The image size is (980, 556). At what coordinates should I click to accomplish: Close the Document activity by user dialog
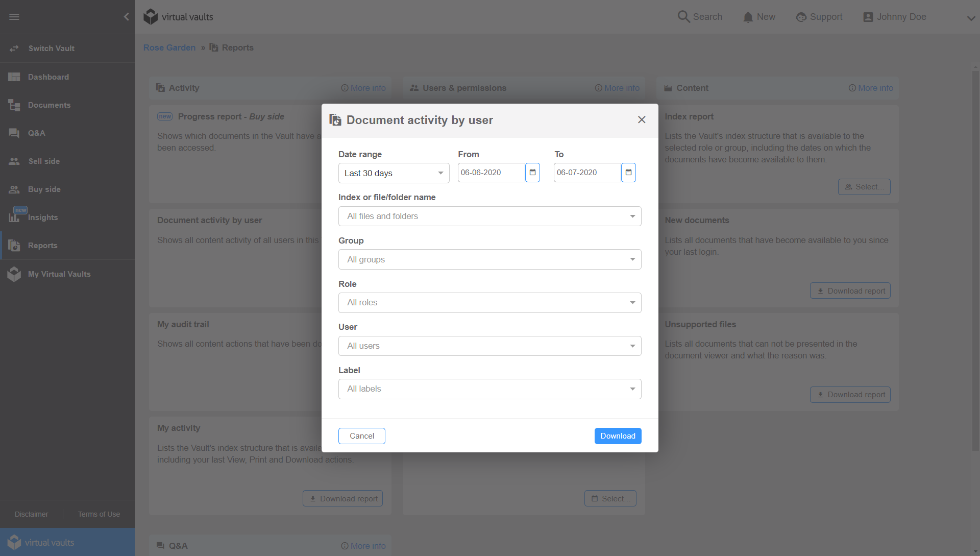(641, 119)
